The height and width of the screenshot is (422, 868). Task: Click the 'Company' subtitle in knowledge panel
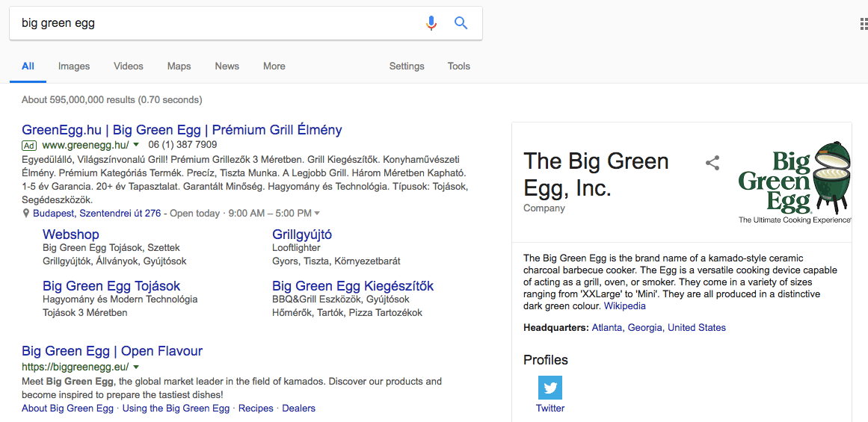544,208
